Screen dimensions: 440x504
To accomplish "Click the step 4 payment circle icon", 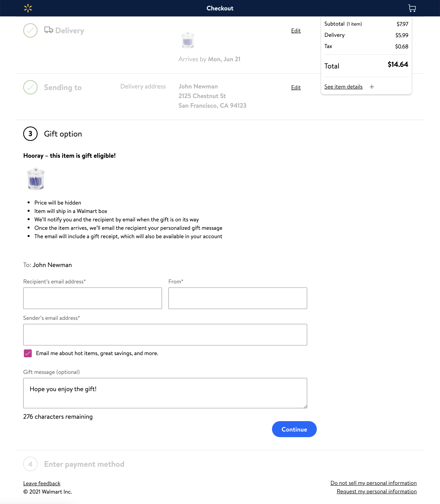I will pos(30,464).
